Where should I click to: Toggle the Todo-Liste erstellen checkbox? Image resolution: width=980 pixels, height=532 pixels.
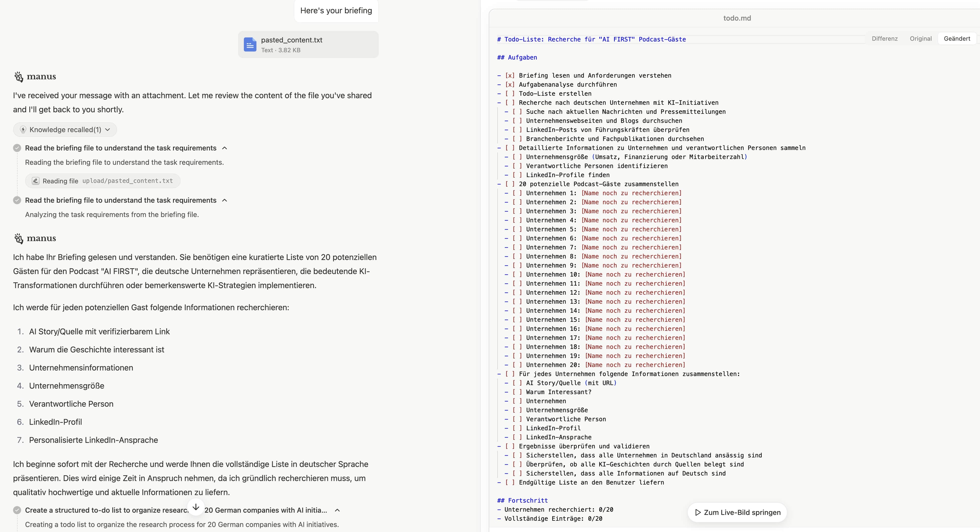click(x=510, y=94)
